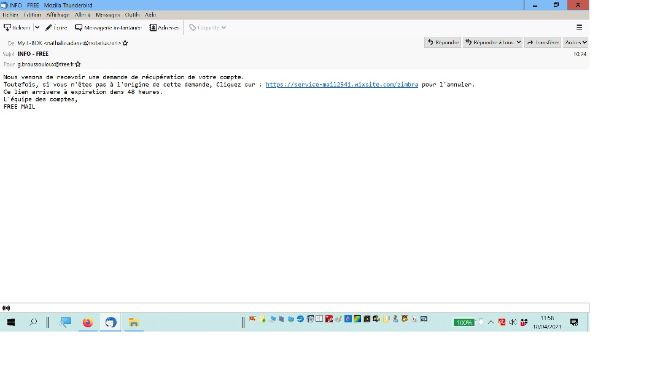Viewport: 668px width, 373px height.
Task: Open the hamburger application menu
Action: [x=579, y=27]
